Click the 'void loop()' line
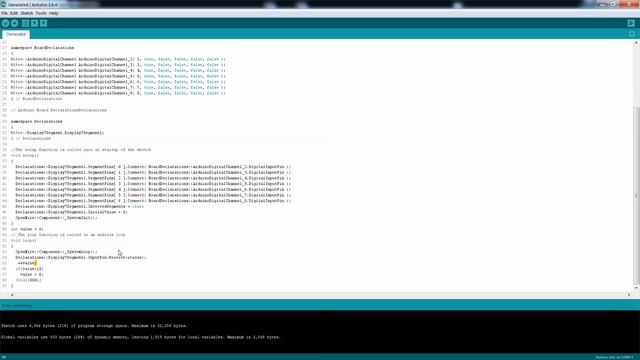Screen dimensions: 640x360 click(24, 241)
